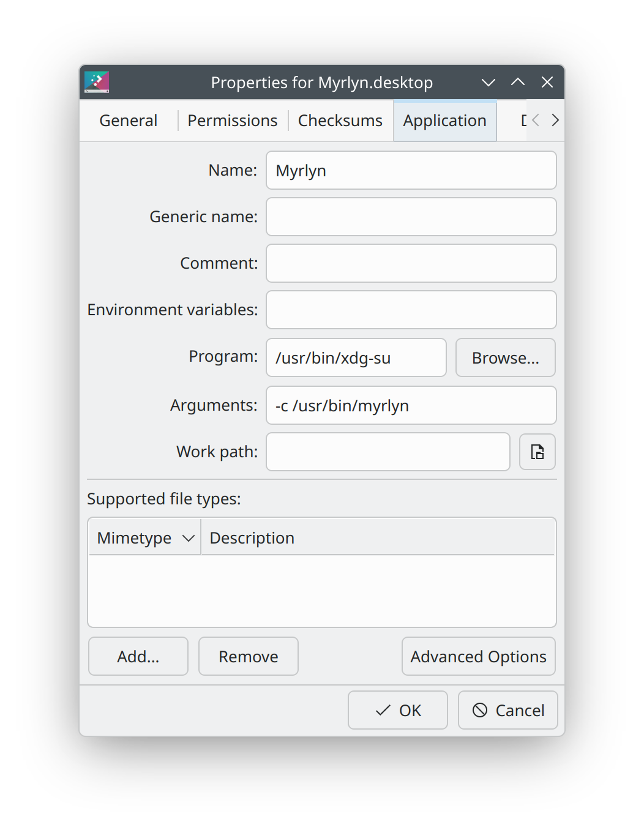Open Advanced Options
The width and height of the screenshot is (644, 830).
[x=478, y=656]
